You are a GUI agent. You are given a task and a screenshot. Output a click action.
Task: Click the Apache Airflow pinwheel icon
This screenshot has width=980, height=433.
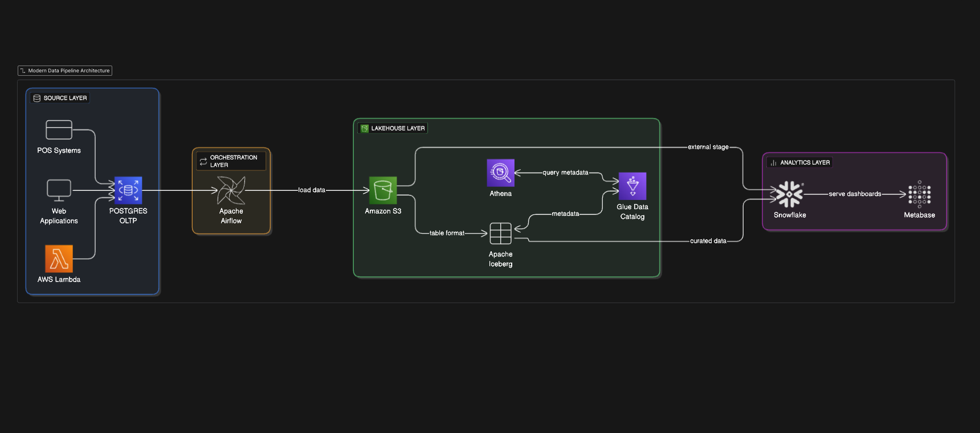(231, 190)
